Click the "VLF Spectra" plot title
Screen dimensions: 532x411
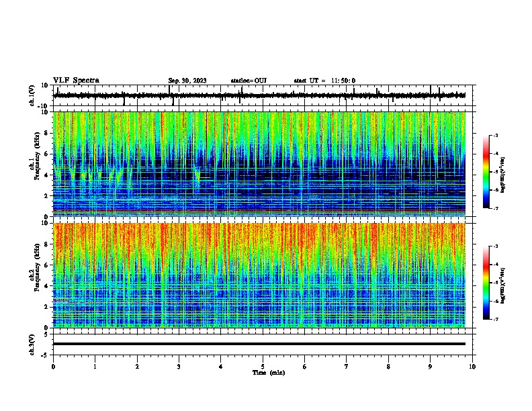click(76, 80)
